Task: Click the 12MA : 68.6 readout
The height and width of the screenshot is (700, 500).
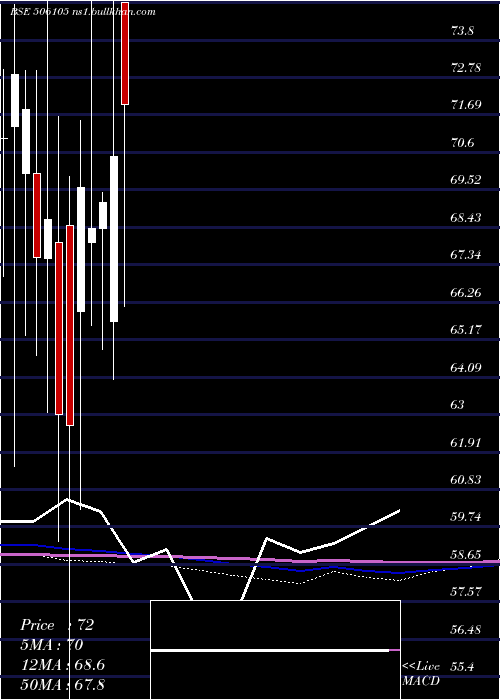Action: pyautogui.click(x=62, y=665)
